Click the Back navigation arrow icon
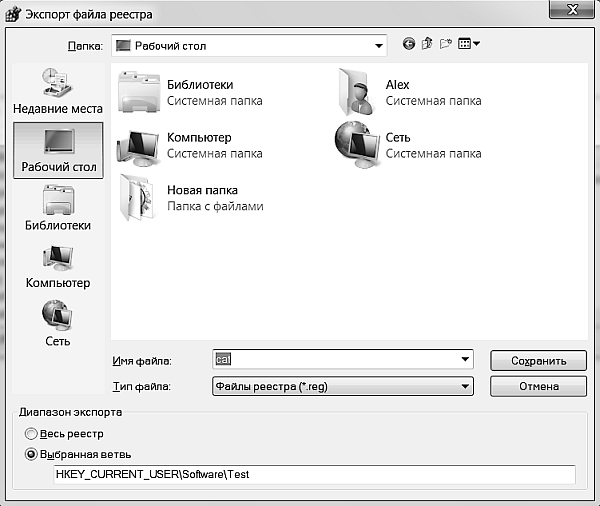This screenshot has height=506, width=600. (x=408, y=44)
